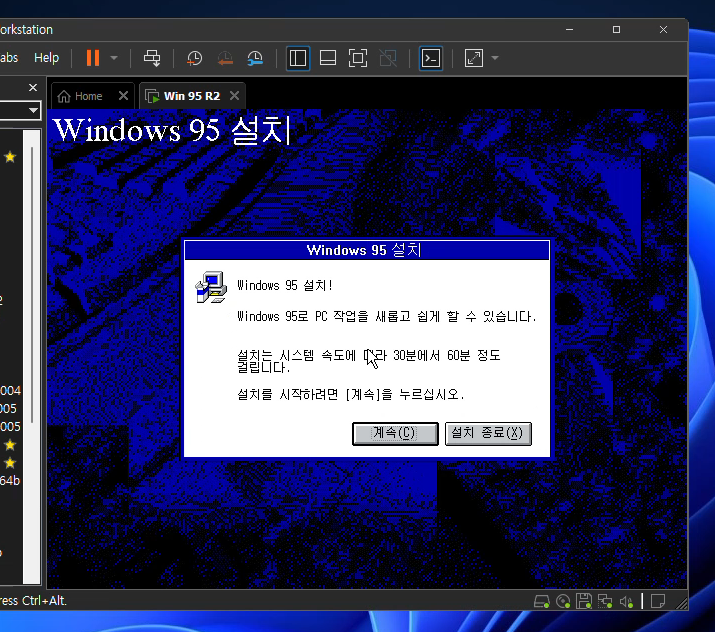Click the floppy drive status icon
This screenshot has width=715, height=632.
pos(584,601)
